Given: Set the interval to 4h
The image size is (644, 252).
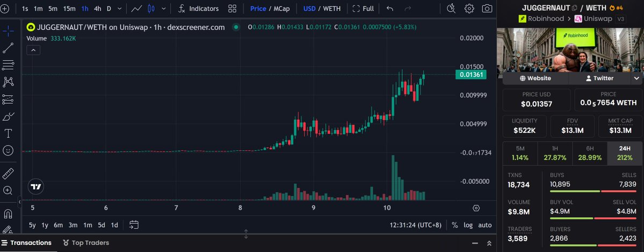Looking at the screenshot, I should click(97, 9).
